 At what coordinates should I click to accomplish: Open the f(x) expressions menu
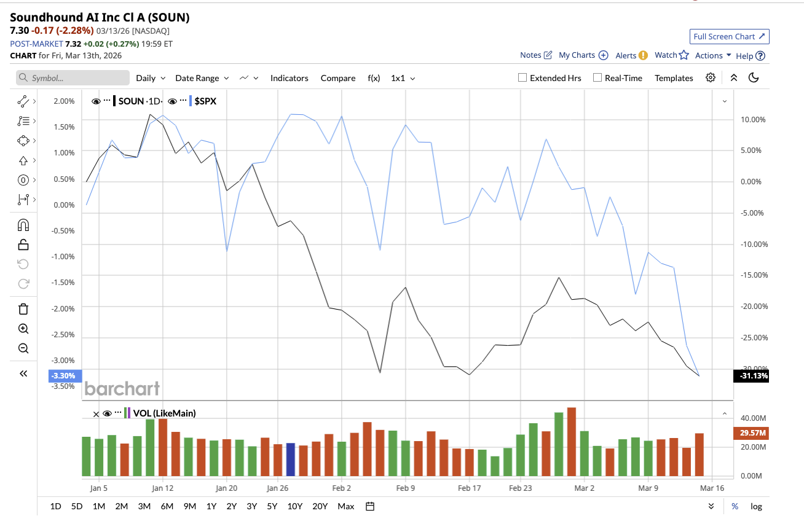click(x=374, y=78)
